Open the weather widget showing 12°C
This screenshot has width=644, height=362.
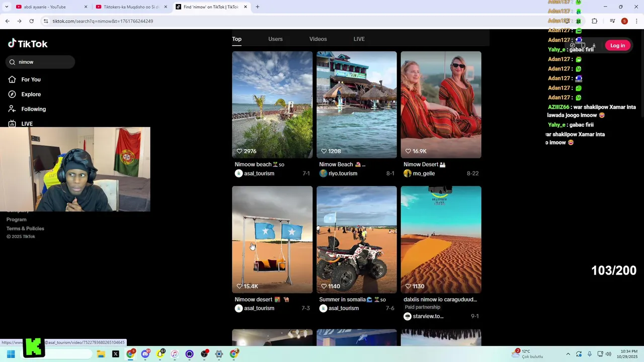pos(528,354)
